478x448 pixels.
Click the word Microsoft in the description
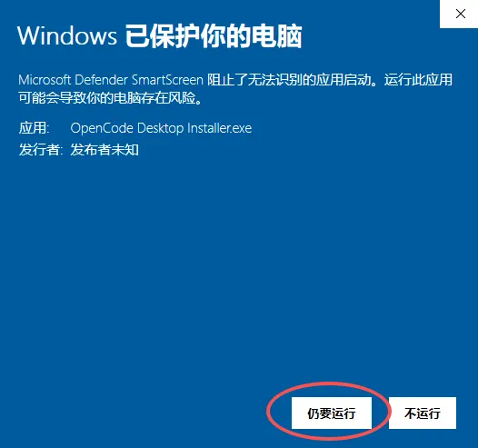click(x=45, y=80)
